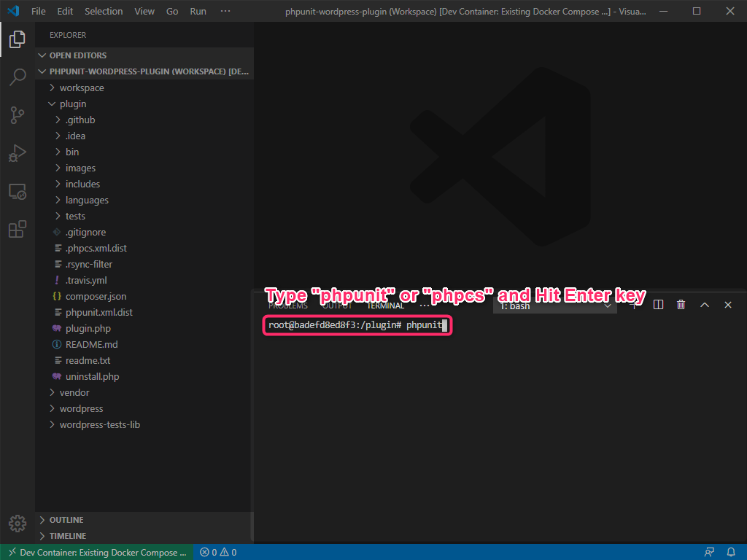Click the Manage gear icon
This screenshot has height=560, width=747.
tap(18, 523)
